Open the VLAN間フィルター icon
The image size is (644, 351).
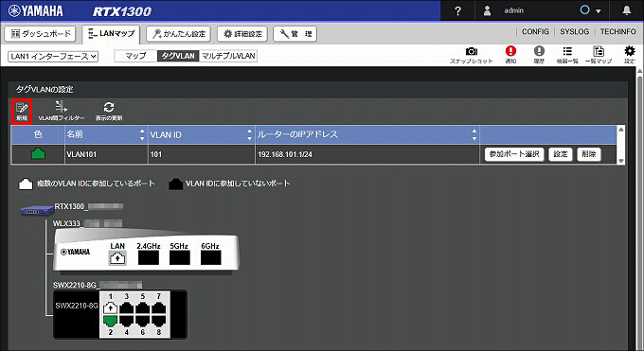click(x=62, y=112)
